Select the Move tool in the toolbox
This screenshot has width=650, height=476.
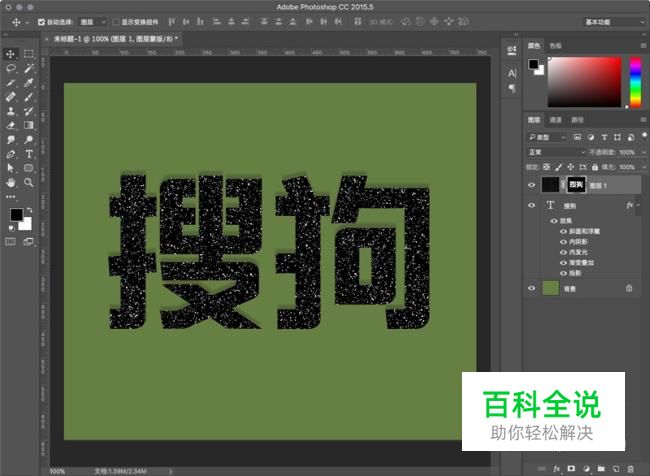tap(10, 53)
